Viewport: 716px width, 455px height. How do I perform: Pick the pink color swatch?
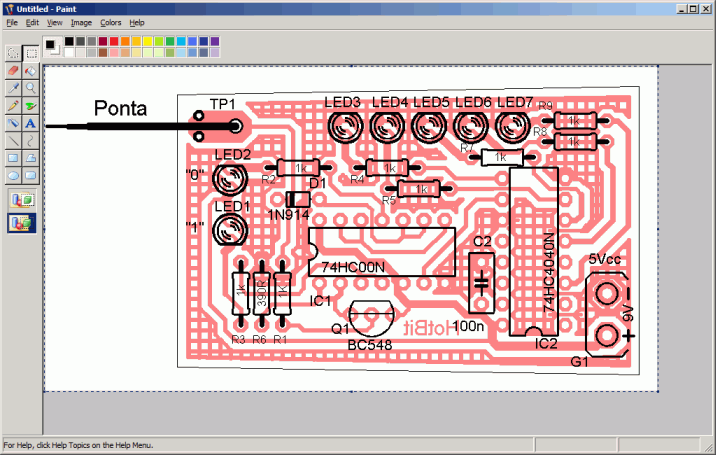pyautogui.click(x=114, y=53)
